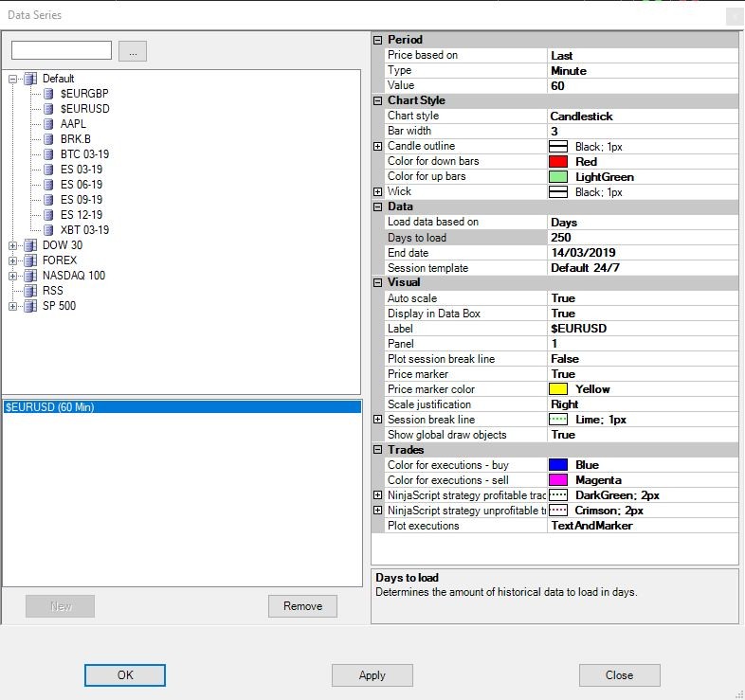745x700 pixels.
Task: Click the Default list icon
Action: (x=30, y=79)
